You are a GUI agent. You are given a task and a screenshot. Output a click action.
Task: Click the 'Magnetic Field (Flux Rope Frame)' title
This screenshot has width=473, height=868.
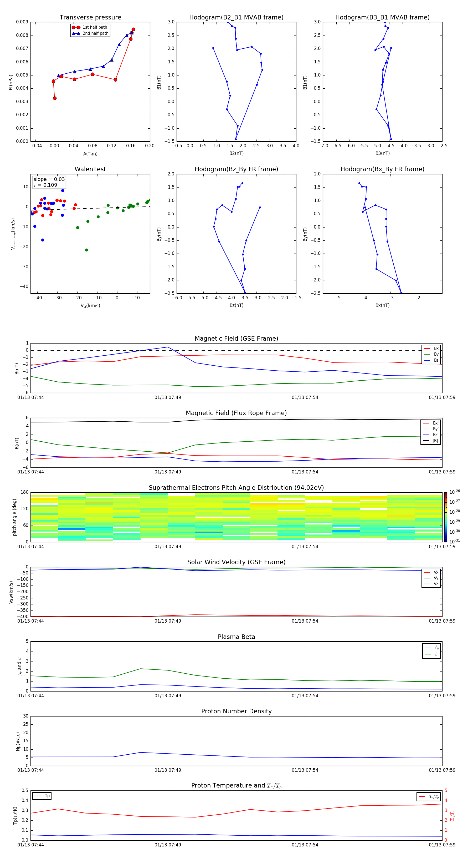[236, 413]
